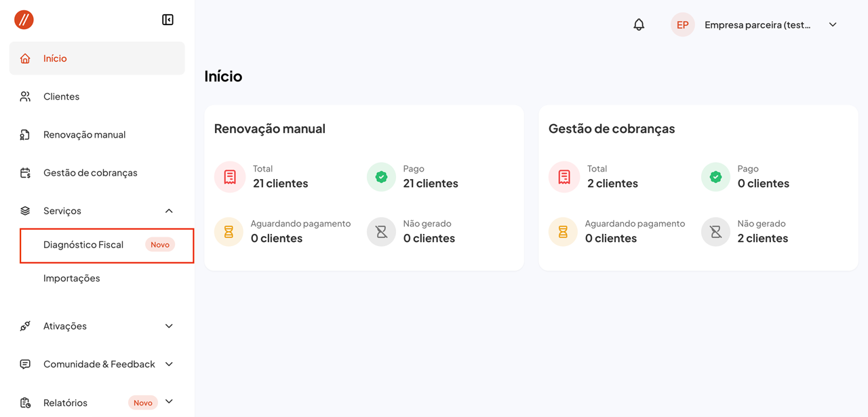Open the Renovação manual card title
Screen dimensions: 868x417
(x=269, y=129)
